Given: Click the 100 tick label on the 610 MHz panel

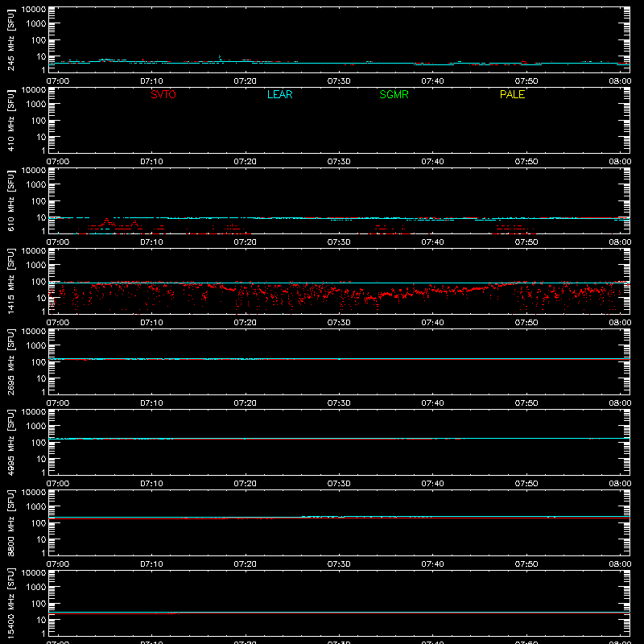Looking at the screenshot, I should coord(39,201).
